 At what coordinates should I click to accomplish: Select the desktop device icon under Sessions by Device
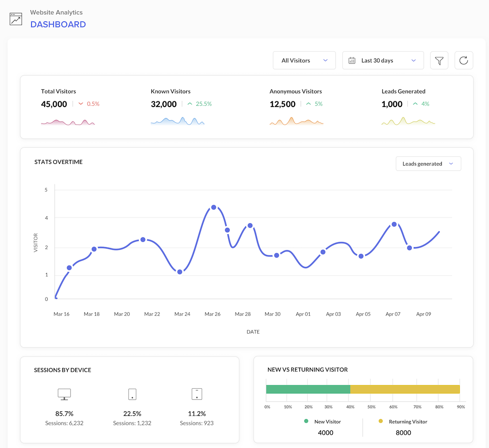pos(64,394)
